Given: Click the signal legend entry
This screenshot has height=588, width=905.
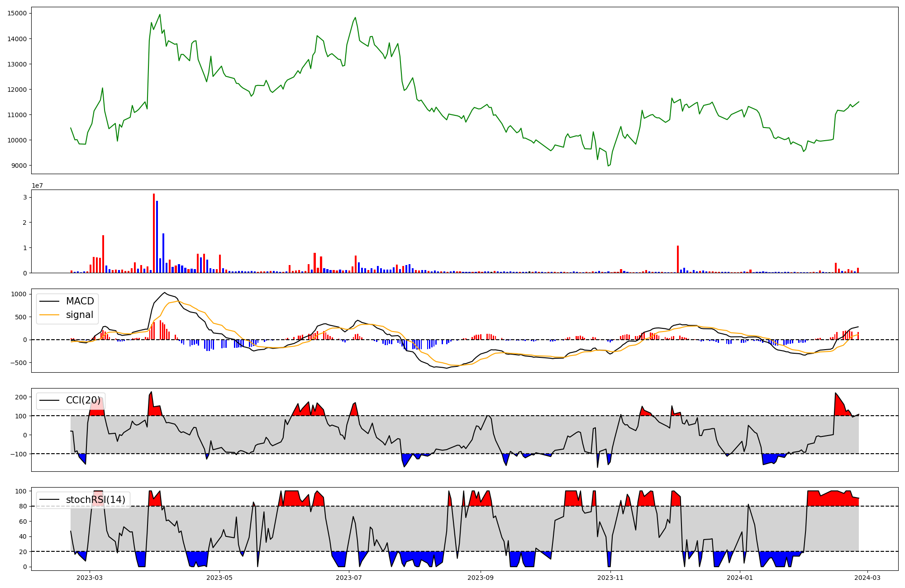Looking at the screenshot, I should (x=79, y=315).
